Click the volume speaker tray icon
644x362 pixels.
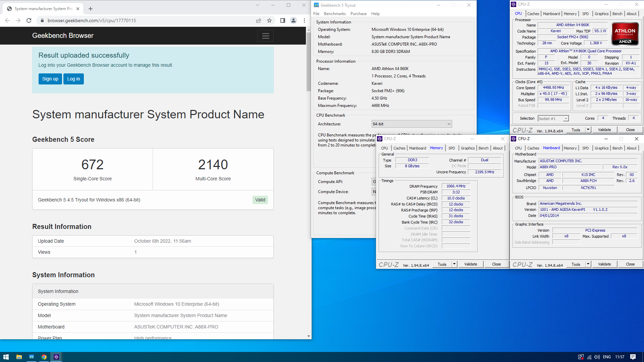597,357
